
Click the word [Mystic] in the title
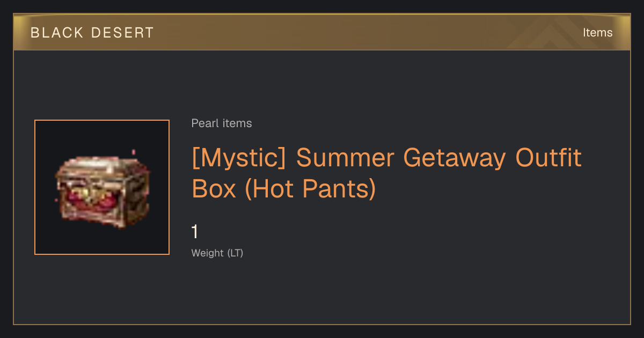(x=240, y=159)
